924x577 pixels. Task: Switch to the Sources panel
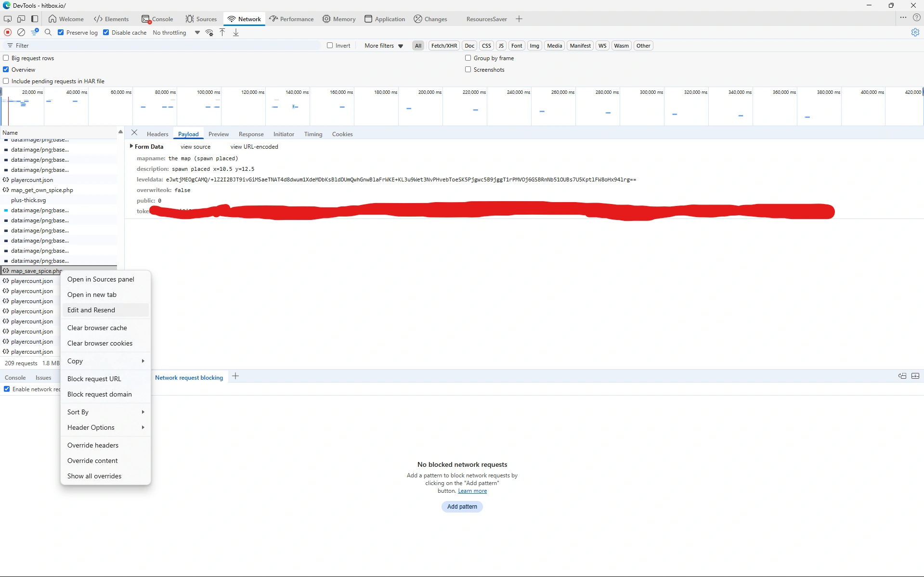[201, 19]
